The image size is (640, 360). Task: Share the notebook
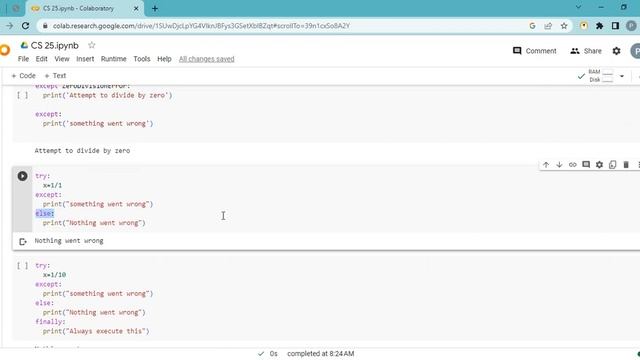586,51
